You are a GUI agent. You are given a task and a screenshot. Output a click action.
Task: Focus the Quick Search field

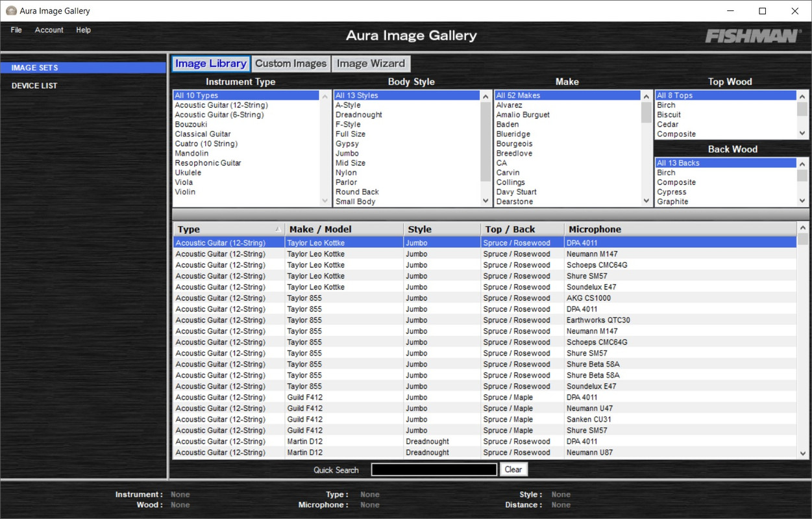point(434,470)
